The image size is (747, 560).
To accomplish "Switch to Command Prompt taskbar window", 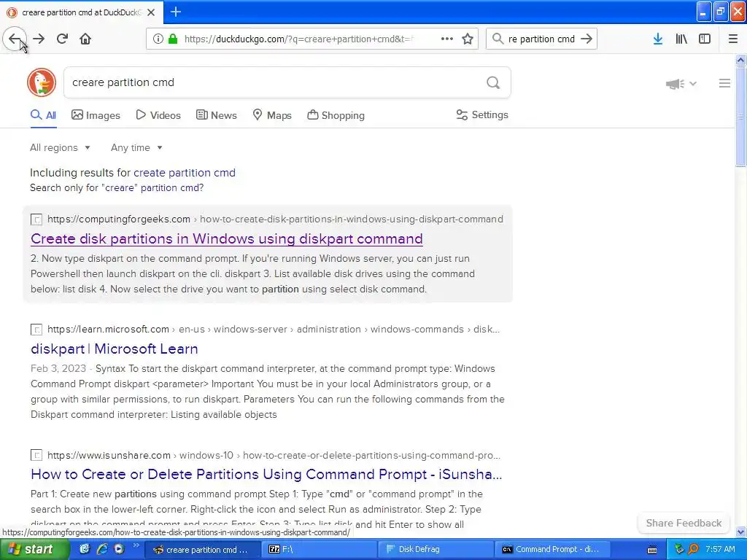I will 553,549.
